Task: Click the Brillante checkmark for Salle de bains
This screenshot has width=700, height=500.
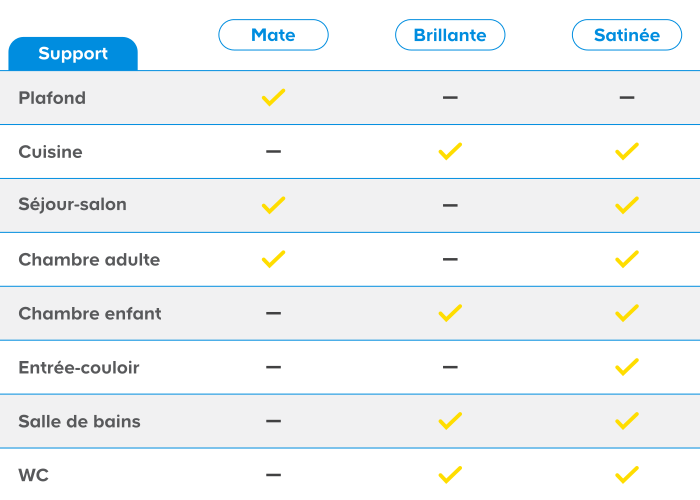Action: tap(450, 421)
